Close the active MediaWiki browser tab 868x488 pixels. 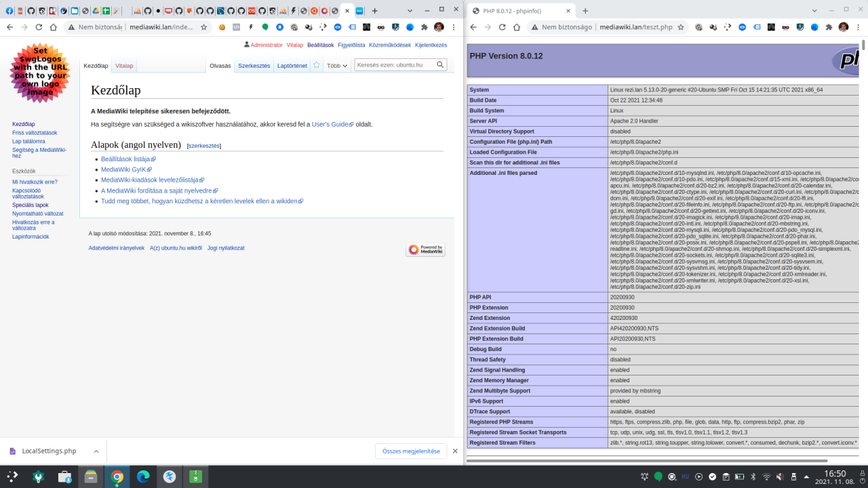point(347,11)
